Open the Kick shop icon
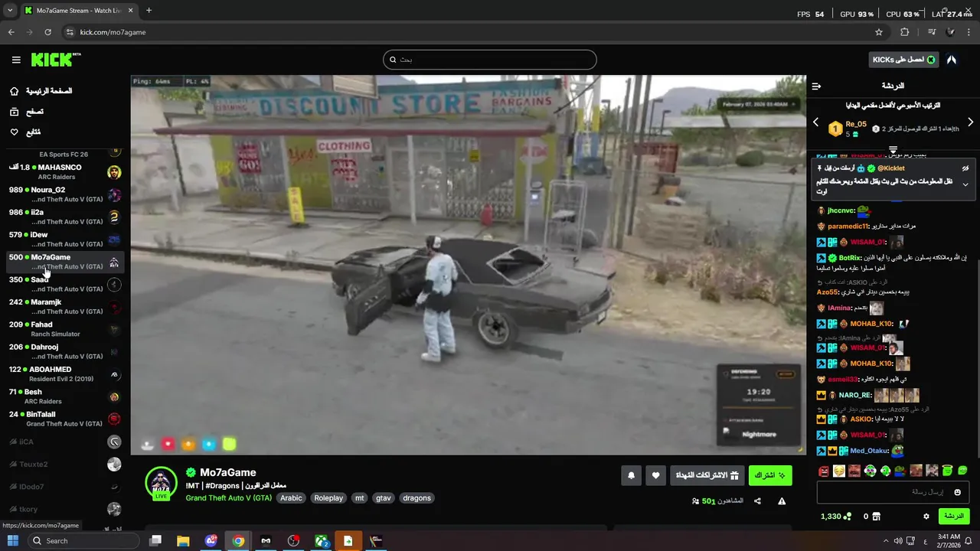The width and height of the screenshot is (980, 551). 876,517
